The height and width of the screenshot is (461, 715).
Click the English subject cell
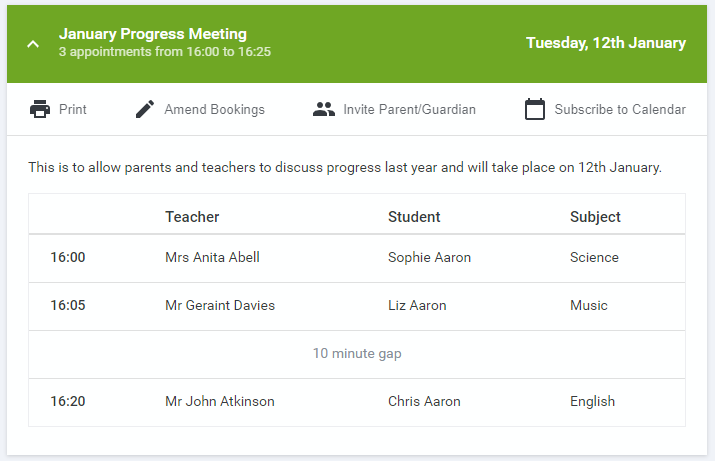click(x=592, y=401)
